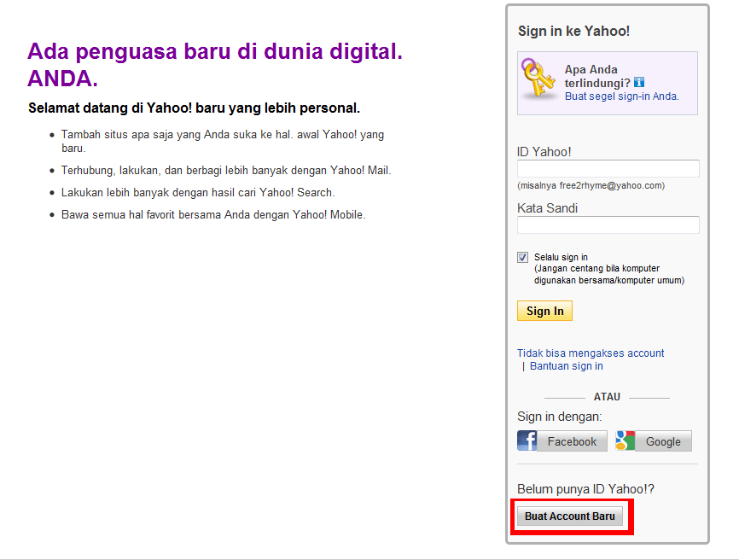The height and width of the screenshot is (560, 739).
Task: Click the Tambah situs apa saja bullet text
Action: click(223, 141)
